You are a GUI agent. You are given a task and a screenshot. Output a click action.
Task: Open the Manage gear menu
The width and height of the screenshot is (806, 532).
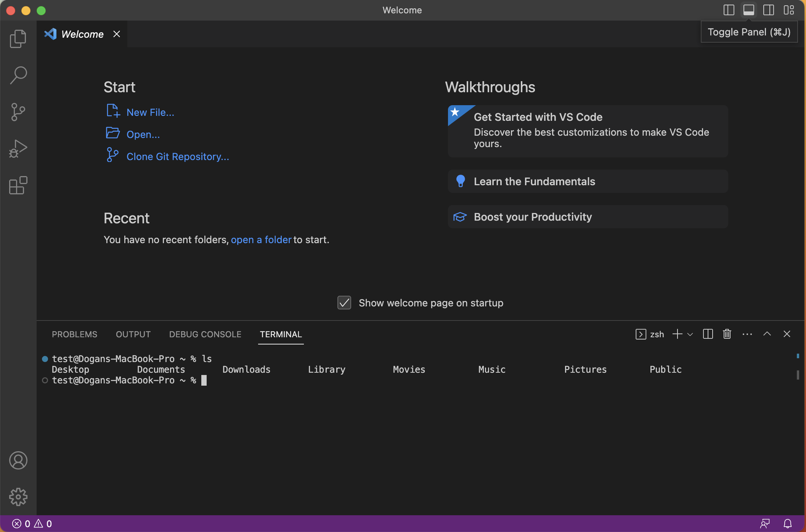[x=18, y=497]
